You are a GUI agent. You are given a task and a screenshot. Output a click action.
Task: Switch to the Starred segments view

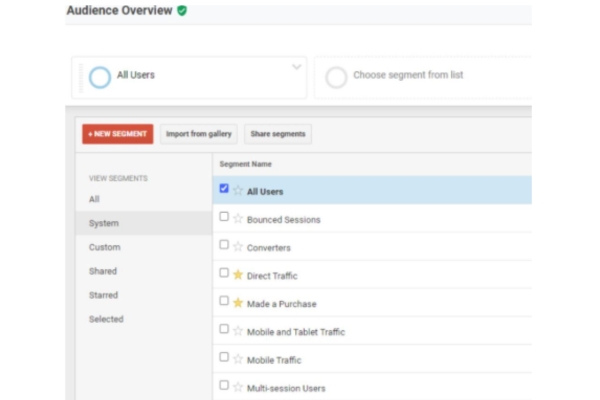pos(103,295)
